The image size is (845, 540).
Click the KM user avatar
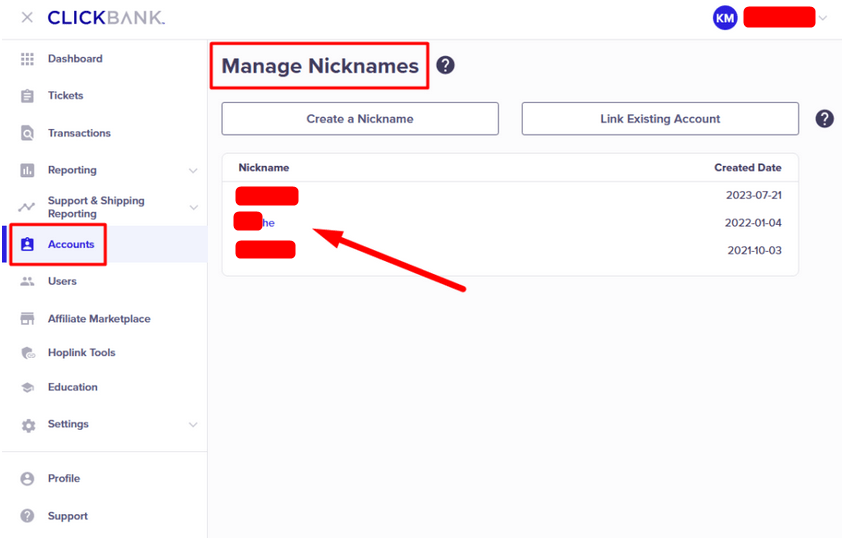coord(725,18)
